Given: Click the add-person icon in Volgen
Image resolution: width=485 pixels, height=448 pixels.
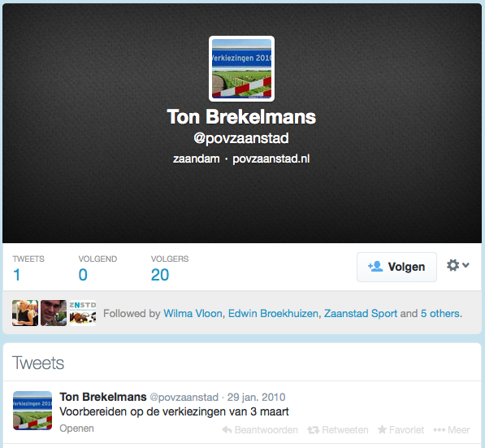Looking at the screenshot, I should pos(375,267).
